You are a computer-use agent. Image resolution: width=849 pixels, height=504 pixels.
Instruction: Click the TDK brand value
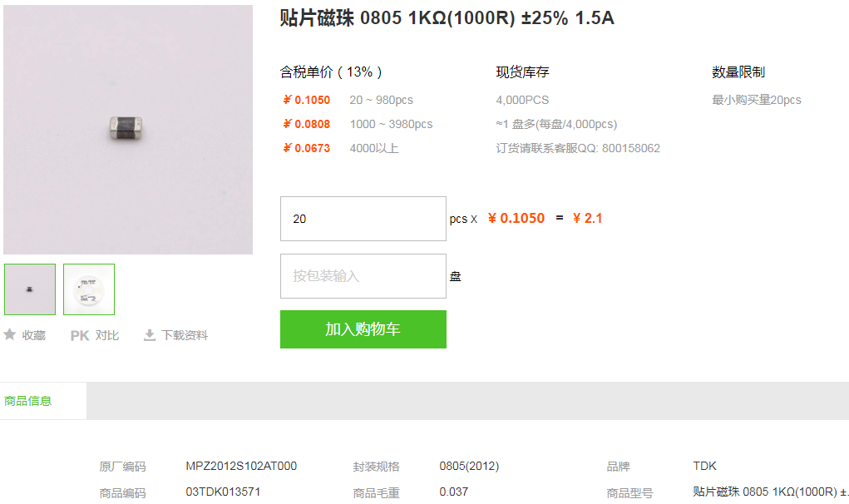[x=704, y=466]
